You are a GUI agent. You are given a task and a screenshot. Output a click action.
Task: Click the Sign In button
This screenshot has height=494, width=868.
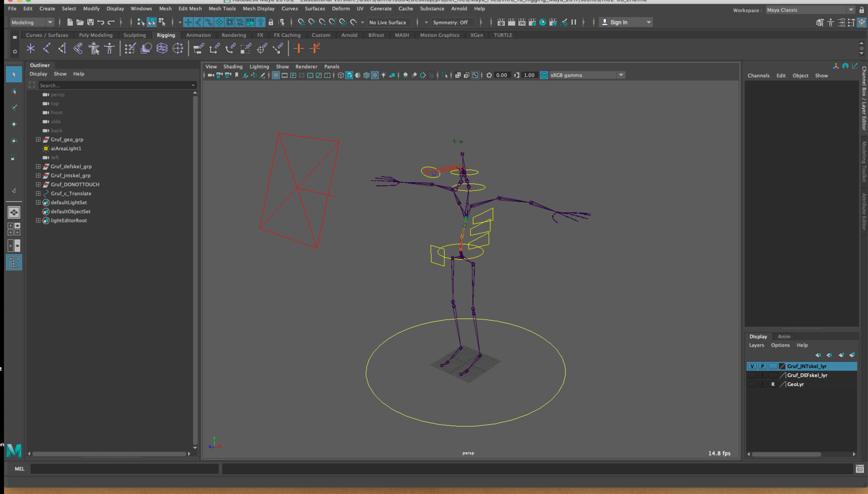coord(619,22)
